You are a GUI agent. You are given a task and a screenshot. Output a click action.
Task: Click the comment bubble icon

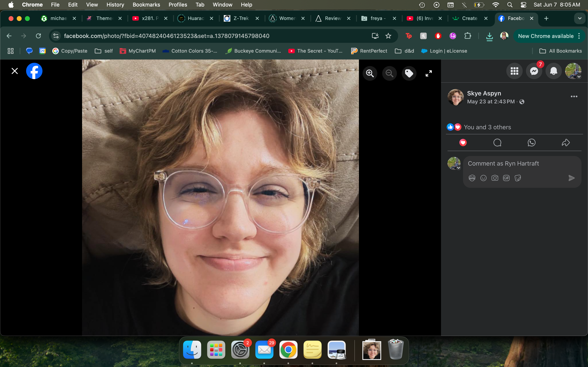click(497, 143)
